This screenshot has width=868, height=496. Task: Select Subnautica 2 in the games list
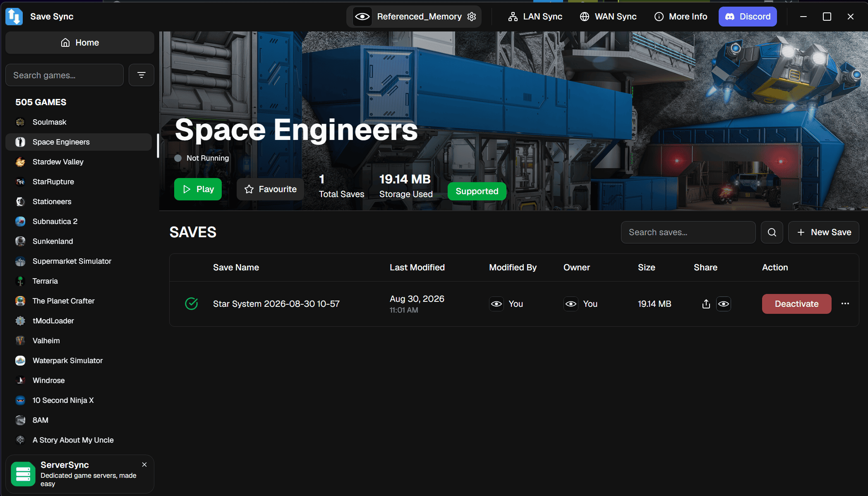[x=79, y=222]
